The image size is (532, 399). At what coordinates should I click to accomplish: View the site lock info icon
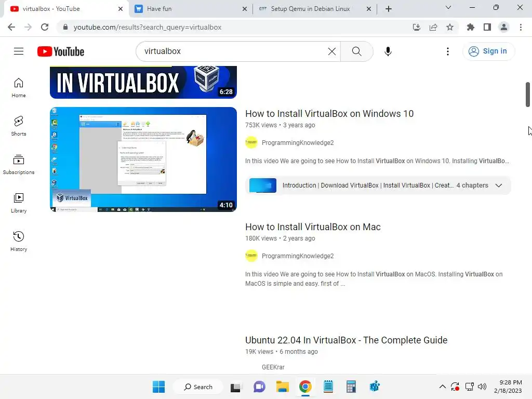coord(65,27)
